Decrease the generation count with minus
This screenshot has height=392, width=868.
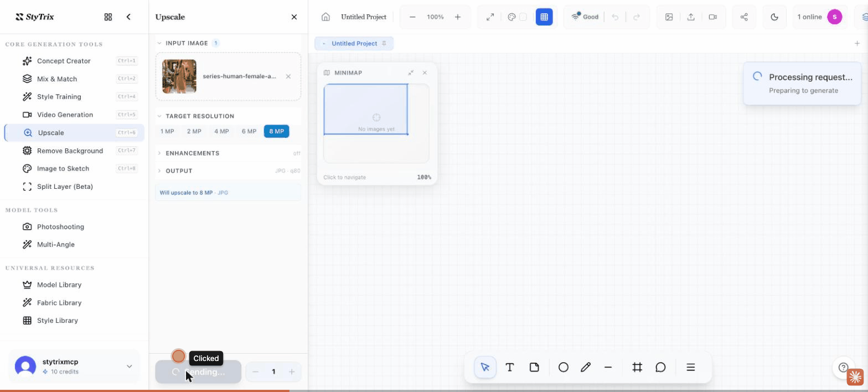click(256, 372)
